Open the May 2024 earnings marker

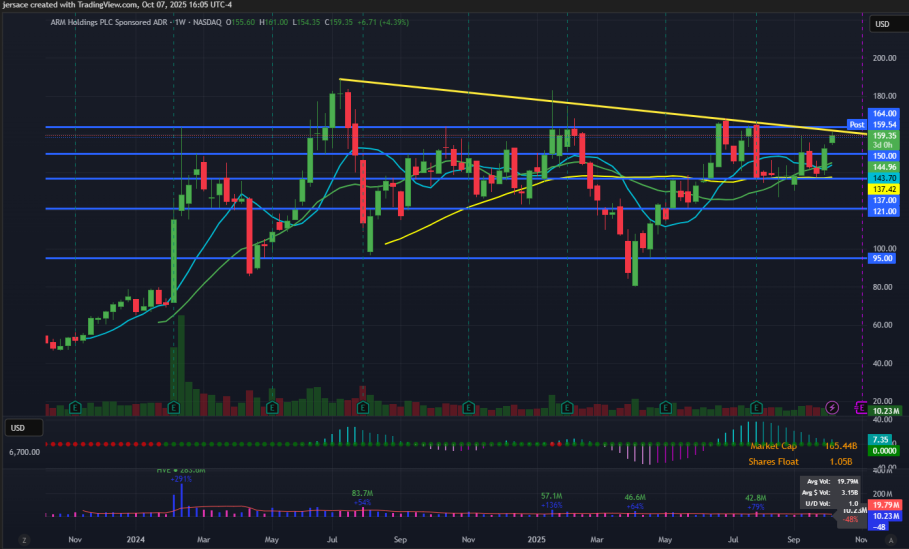pos(272,408)
